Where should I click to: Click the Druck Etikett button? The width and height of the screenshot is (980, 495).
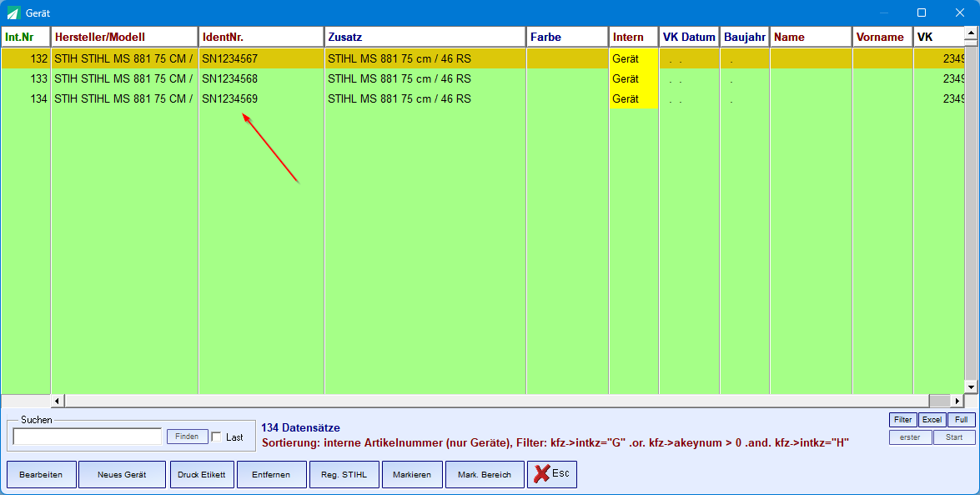pyautogui.click(x=202, y=474)
